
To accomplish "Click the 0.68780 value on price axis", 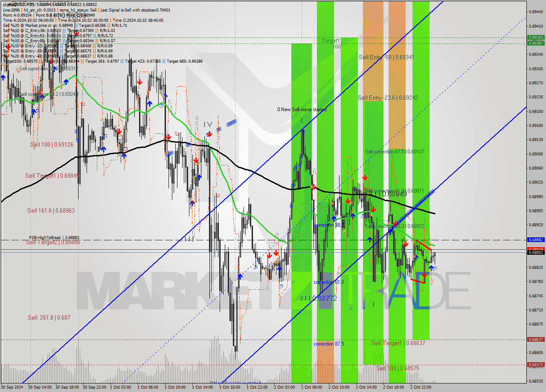I will click(536, 282).
